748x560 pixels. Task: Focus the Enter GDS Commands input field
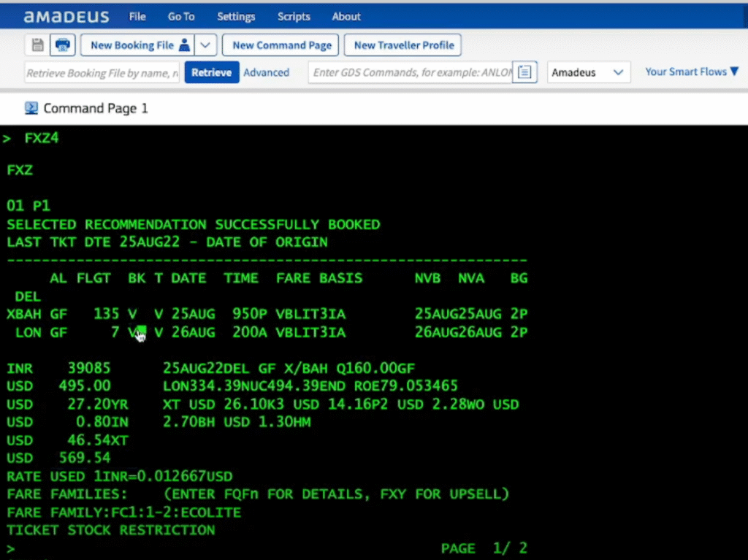pos(411,72)
